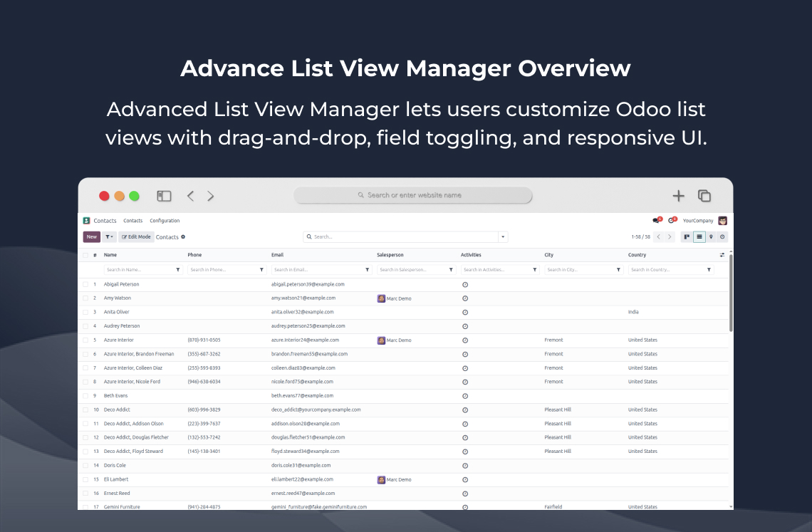812x532 pixels.
Task: Open the Email column filter dropdown
Action: pyautogui.click(x=367, y=270)
